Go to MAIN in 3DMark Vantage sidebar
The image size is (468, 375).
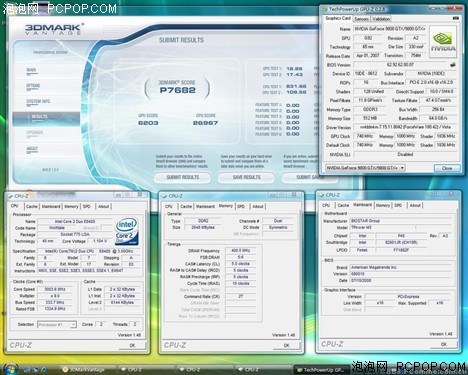point(31,70)
